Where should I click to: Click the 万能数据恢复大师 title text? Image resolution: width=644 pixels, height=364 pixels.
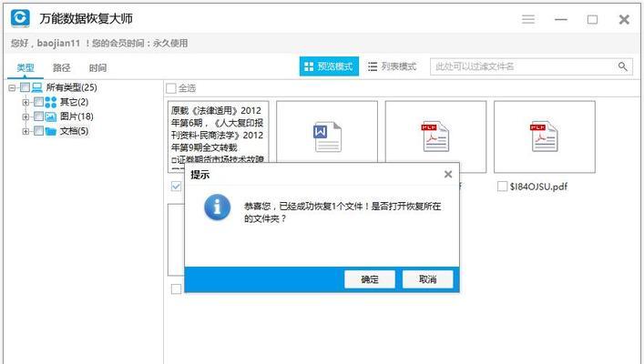click(x=86, y=18)
